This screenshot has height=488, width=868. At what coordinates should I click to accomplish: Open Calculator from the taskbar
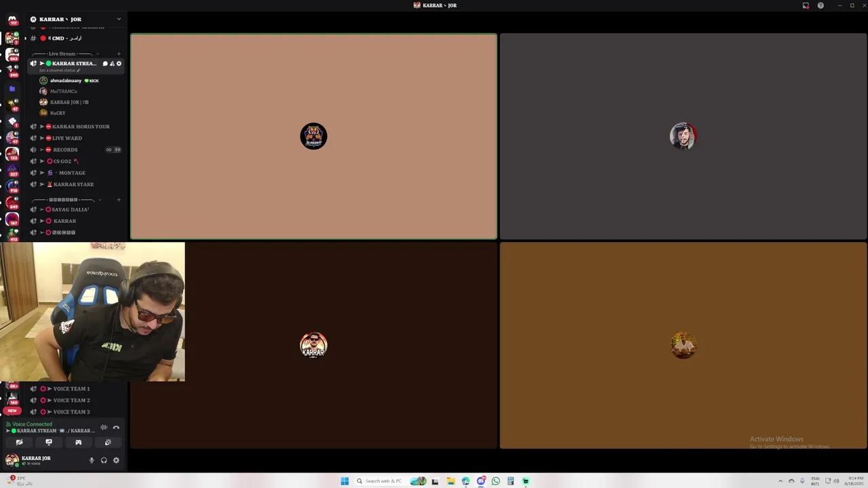(511, 481)
